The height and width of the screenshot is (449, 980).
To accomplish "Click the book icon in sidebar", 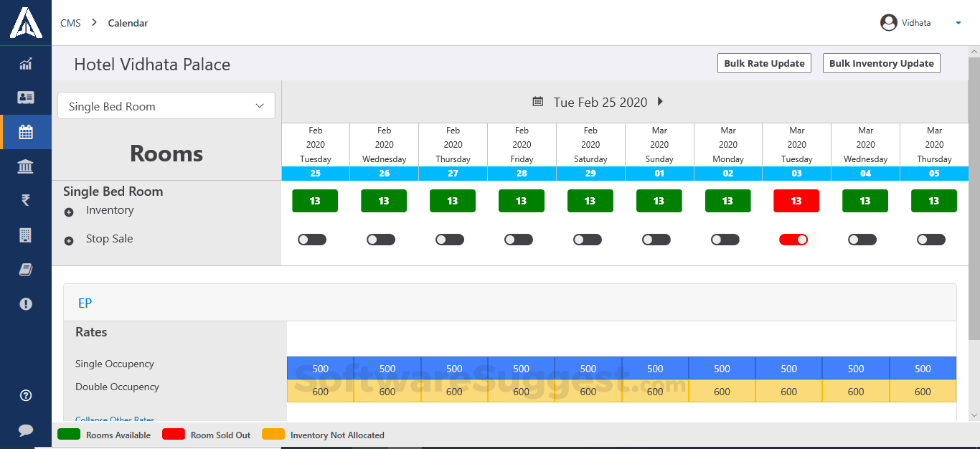I will point(26,269).
